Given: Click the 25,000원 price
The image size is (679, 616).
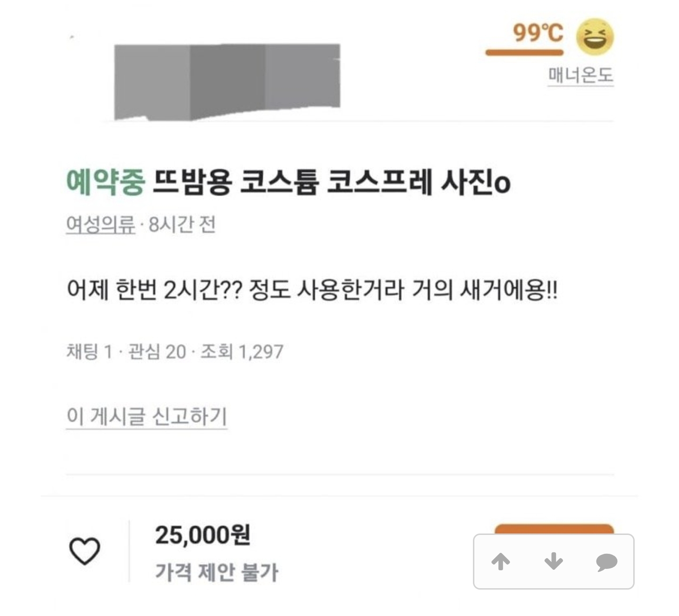Looking at the screenshot, I should coord(203,535).
